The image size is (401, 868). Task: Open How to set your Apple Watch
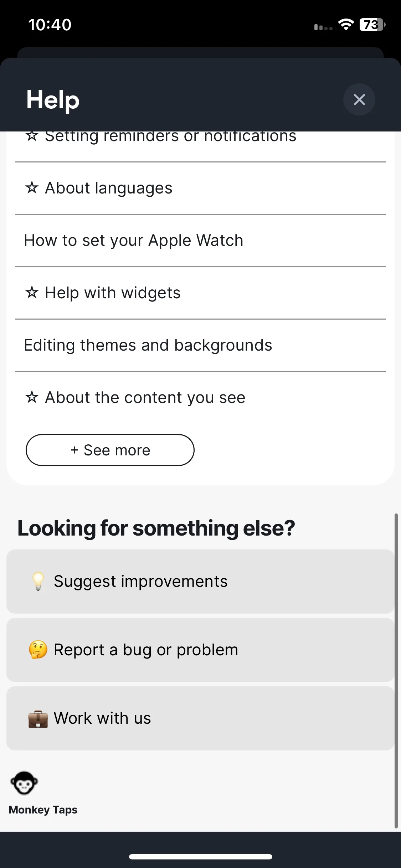click(200, 241)
